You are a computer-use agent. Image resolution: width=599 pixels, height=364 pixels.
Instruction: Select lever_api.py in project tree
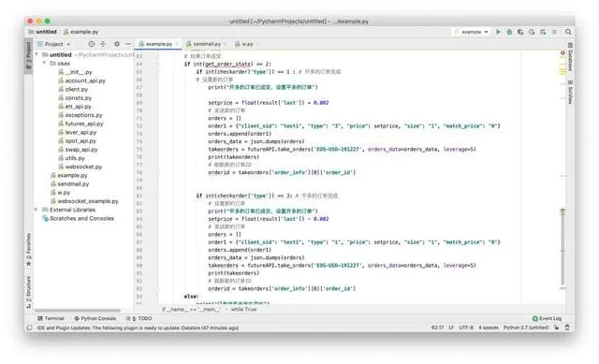coord(77,132)
